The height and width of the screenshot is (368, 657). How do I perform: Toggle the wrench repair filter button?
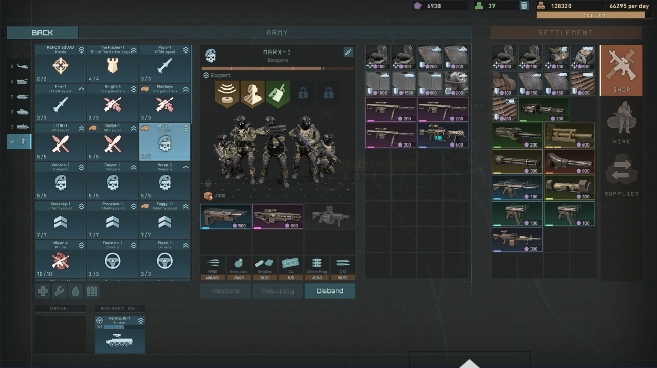[x=59, y=291]
